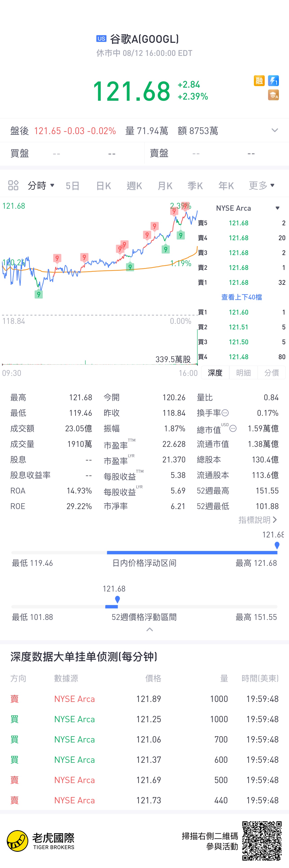Tap the 52週價格浮動區間 range marker

[x=117, y=599]
